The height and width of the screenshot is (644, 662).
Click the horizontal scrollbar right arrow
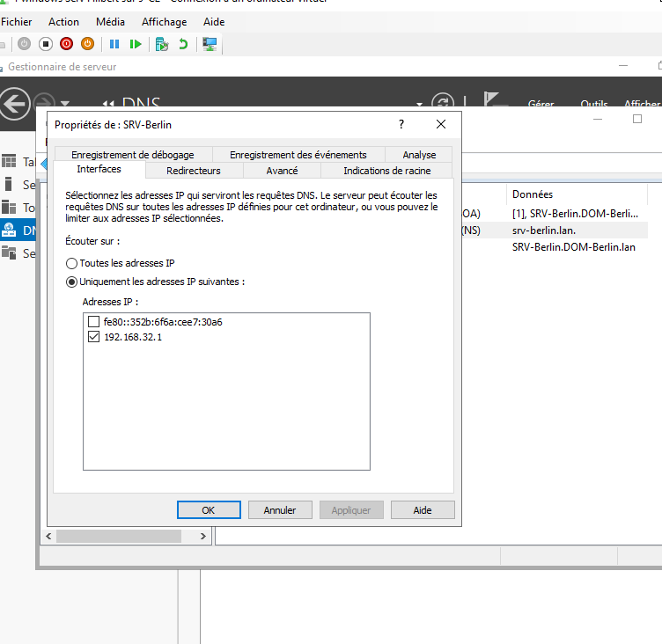coord(204,536)
